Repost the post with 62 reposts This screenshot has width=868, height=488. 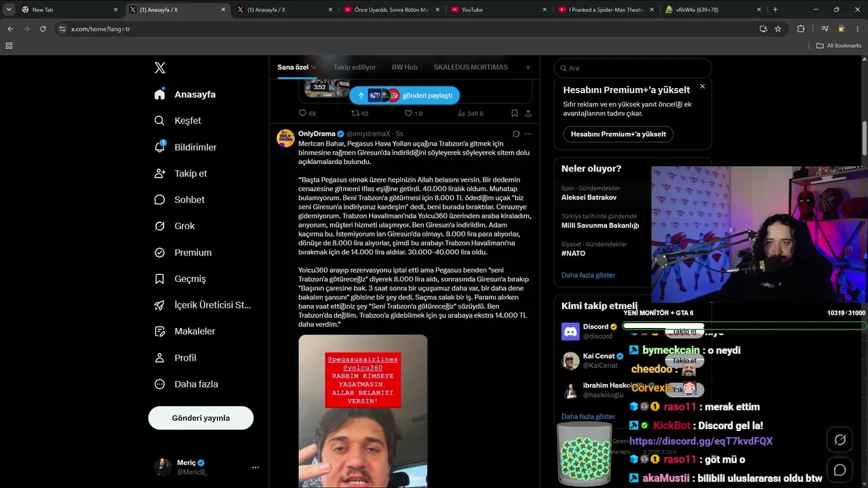click(359, 113)
